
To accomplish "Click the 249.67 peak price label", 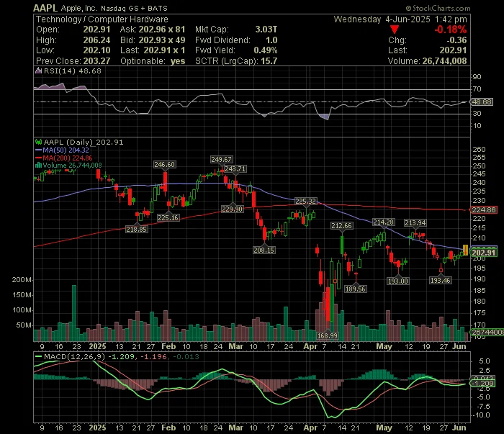I will [x=221, y=159].
